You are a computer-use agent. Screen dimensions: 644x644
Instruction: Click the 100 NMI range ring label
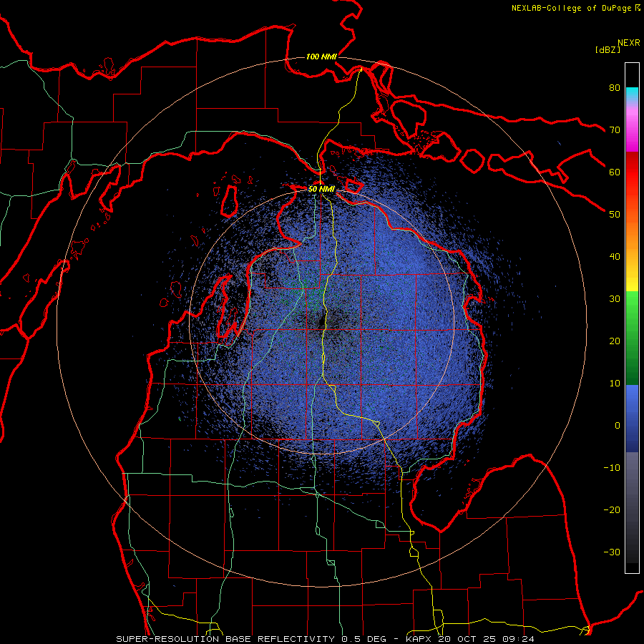click(321, 57)
